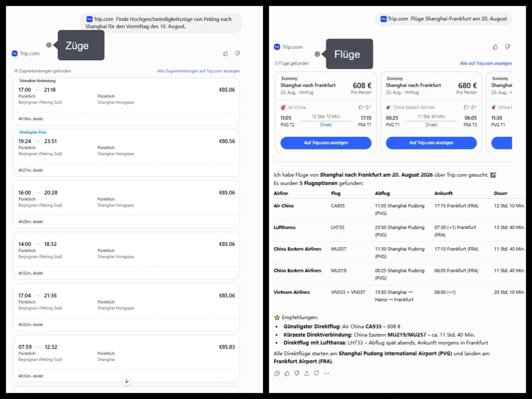This screenshot has height=399, width=532.
Task: Open more options ellipsis under flight response
Action: click(327, 373)
